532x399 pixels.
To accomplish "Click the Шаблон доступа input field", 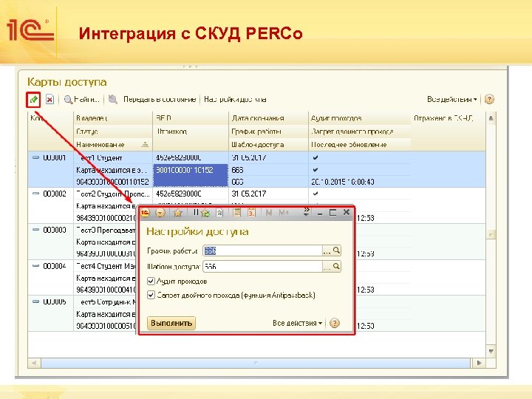I will pos(262,267).
